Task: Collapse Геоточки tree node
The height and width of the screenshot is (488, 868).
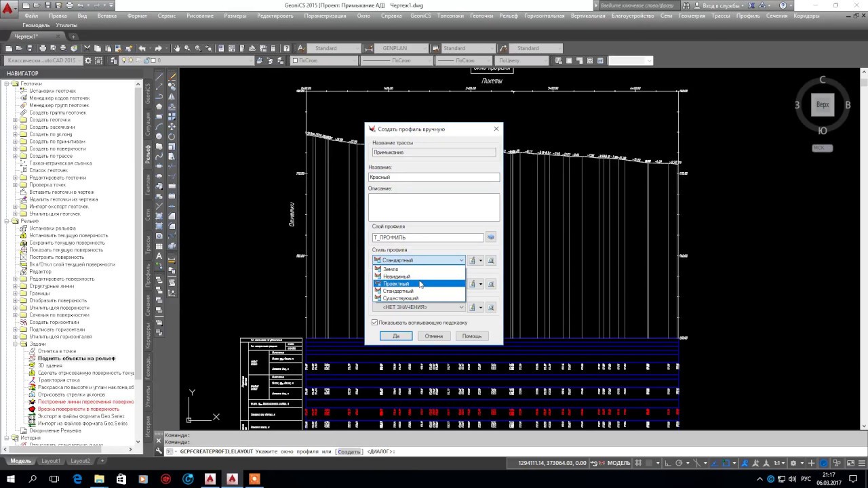Action: [x=7, y=83]
